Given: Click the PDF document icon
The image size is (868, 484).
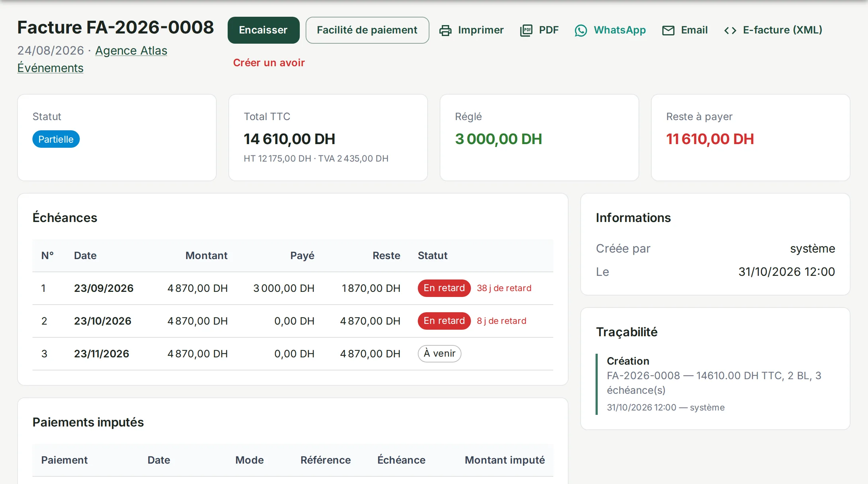Looking at the screenshot, I should (526, 30).
